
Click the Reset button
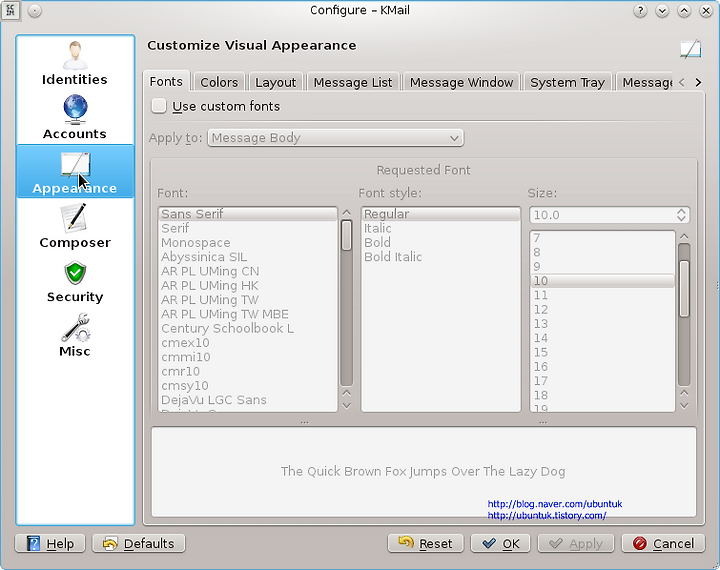pyautogui.click(x=426, y=543)
